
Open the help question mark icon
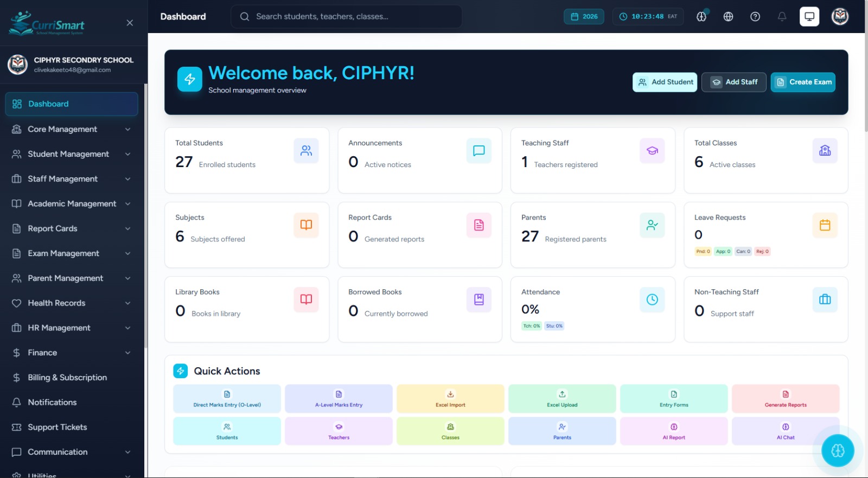pyautogui.click(x=755, y=17)
